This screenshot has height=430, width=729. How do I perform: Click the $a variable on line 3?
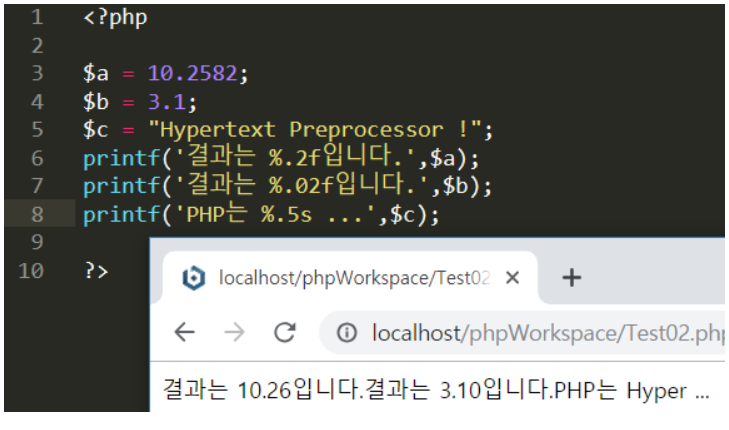[x=96, y=73]
